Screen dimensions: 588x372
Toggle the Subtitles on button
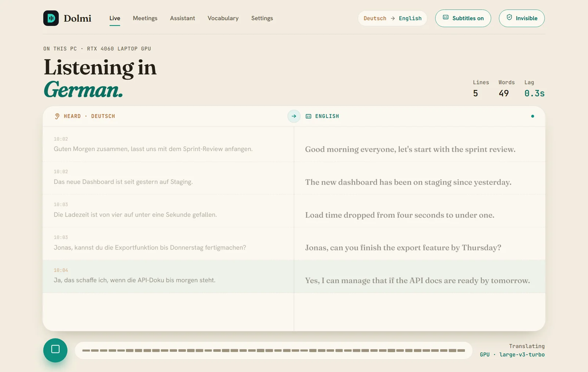pos(463,18)
